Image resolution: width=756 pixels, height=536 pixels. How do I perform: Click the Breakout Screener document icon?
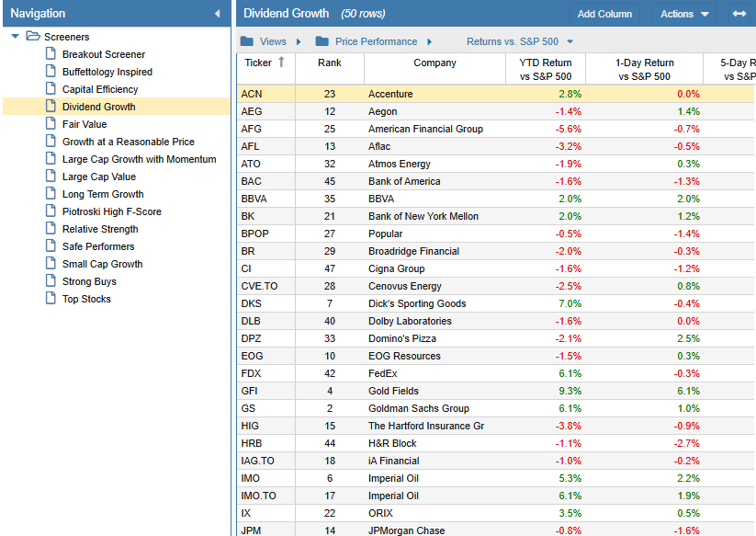pyautogui.click(x=51, y=54)
